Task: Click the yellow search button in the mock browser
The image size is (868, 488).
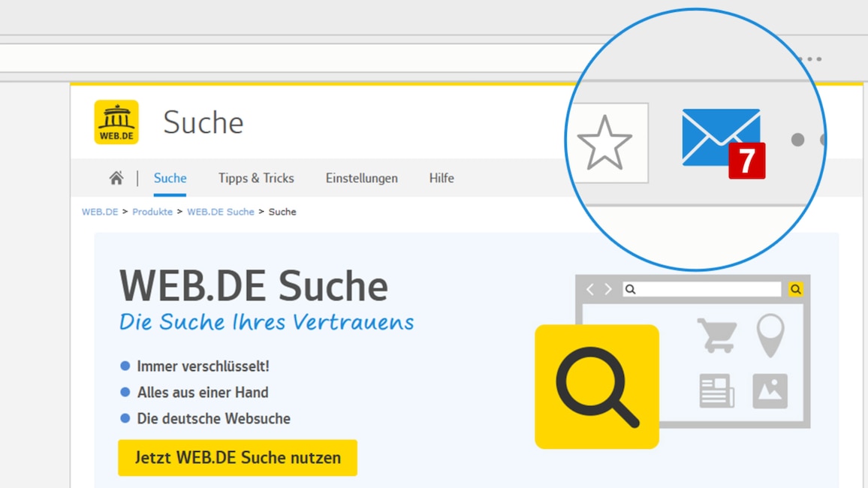Action: tap(795, 288)
